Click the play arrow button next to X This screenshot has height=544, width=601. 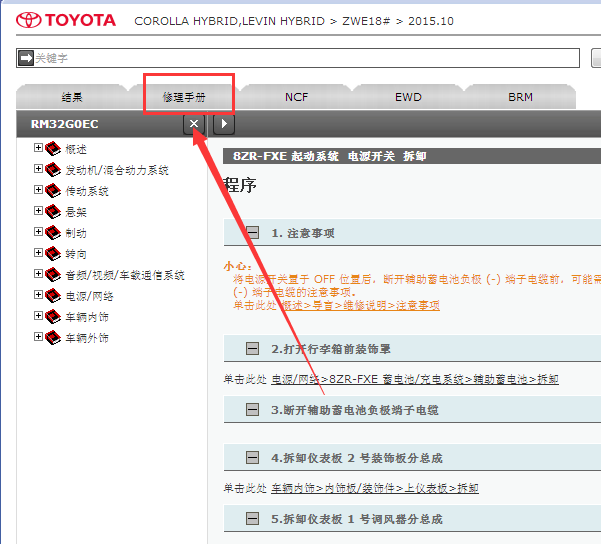[224, 124]
